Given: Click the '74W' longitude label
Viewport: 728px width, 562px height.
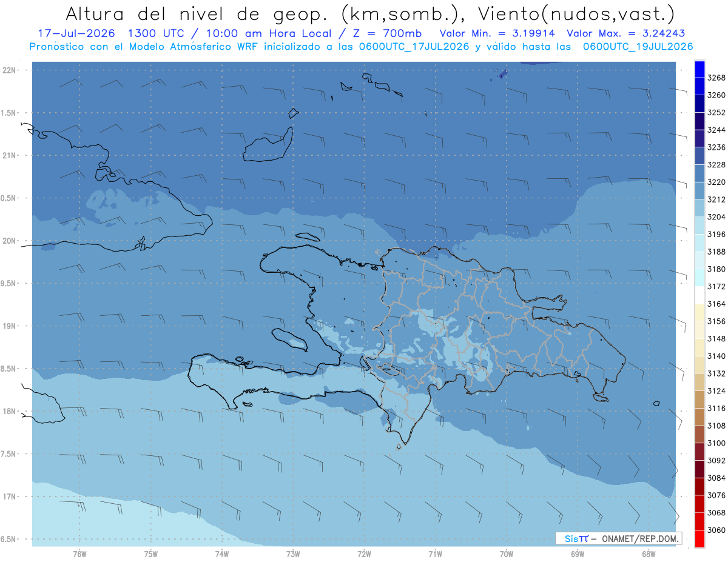Looking at the screenshot, I should click(x=222, y=554).
